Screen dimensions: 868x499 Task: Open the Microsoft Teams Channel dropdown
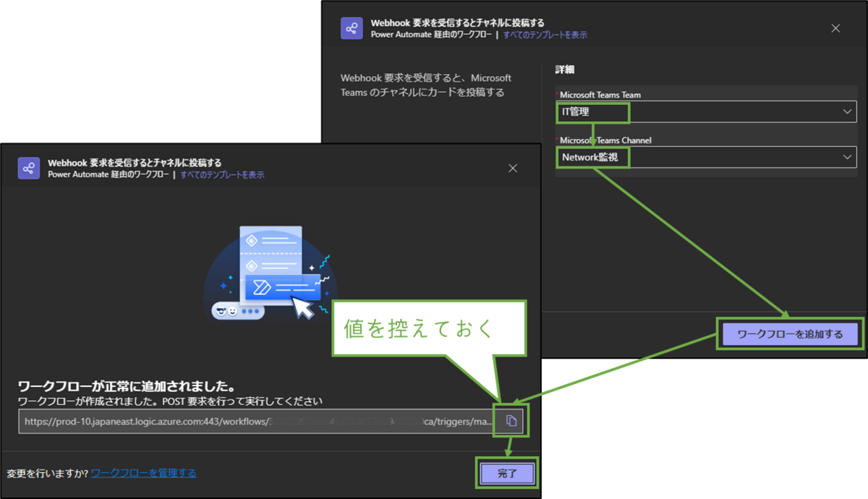point(706,157)
